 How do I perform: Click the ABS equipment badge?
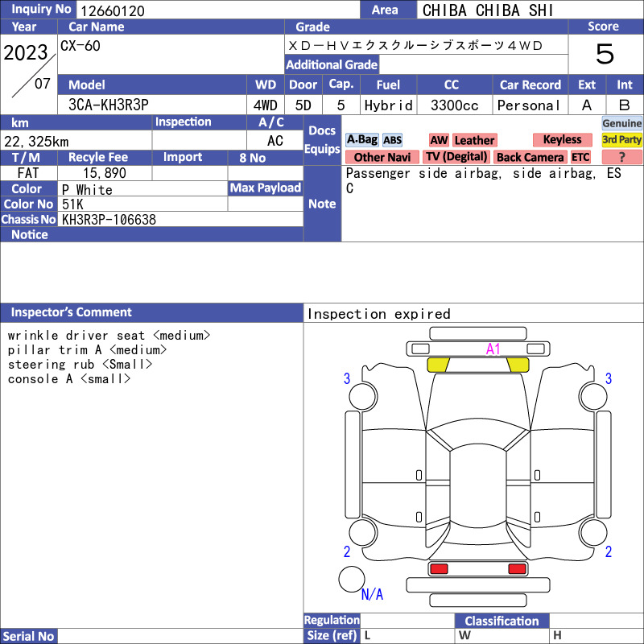pyautogui.click(x=392, y=140)
